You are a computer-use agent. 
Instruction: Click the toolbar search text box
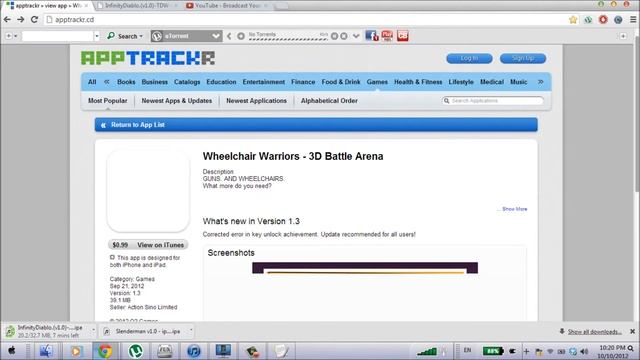[58, 36]
